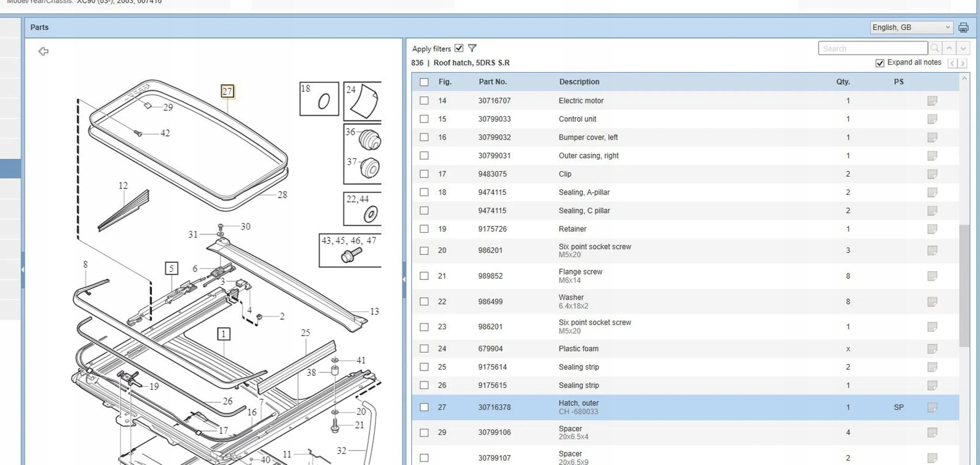Screen dimensions: 980x465
Task: Click part number 679904
Action: 490,348
